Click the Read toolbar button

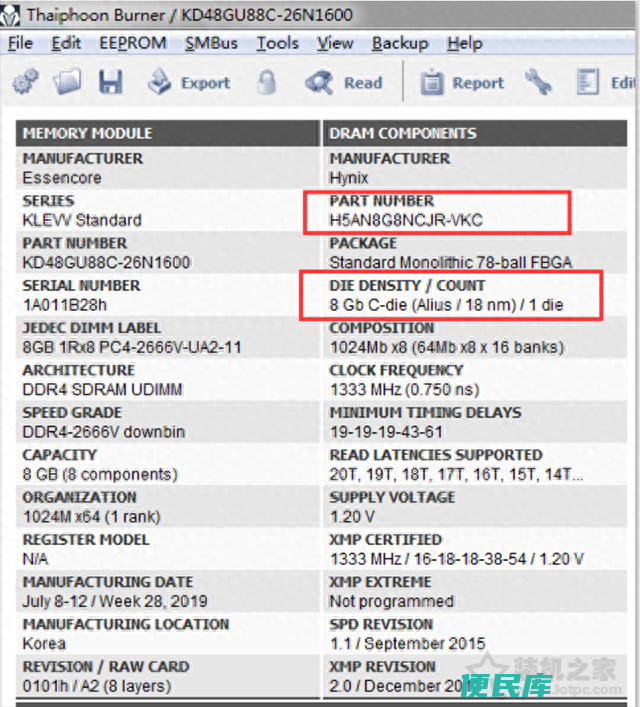(x=344, y=83)
